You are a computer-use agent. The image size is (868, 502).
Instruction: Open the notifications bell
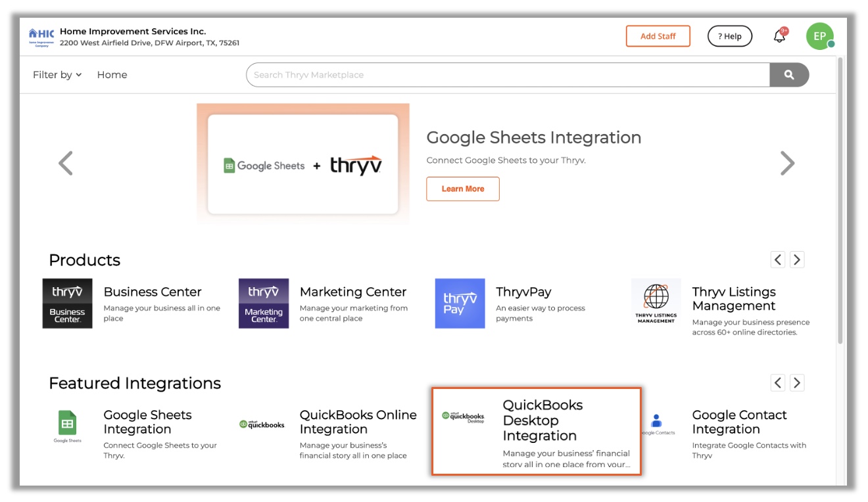point(780,36)
